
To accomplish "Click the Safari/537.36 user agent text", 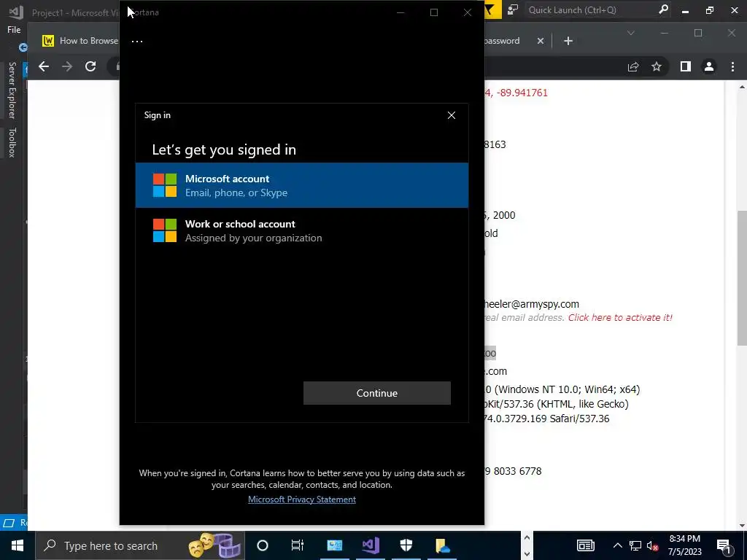I will [579, 419].
